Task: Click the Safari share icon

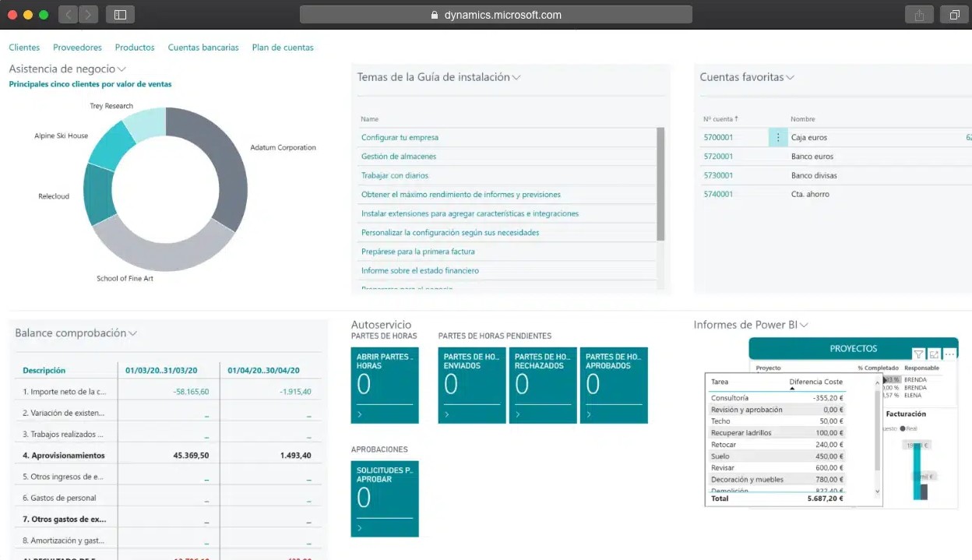Action: (x=919, y=14)
